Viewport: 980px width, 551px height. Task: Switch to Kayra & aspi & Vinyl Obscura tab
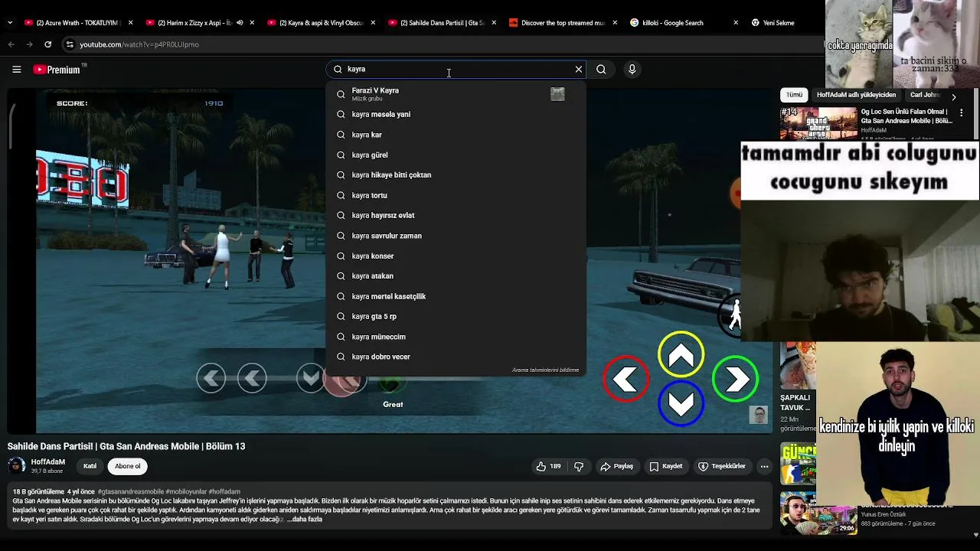pyautogui.click(x=320, y=23)
